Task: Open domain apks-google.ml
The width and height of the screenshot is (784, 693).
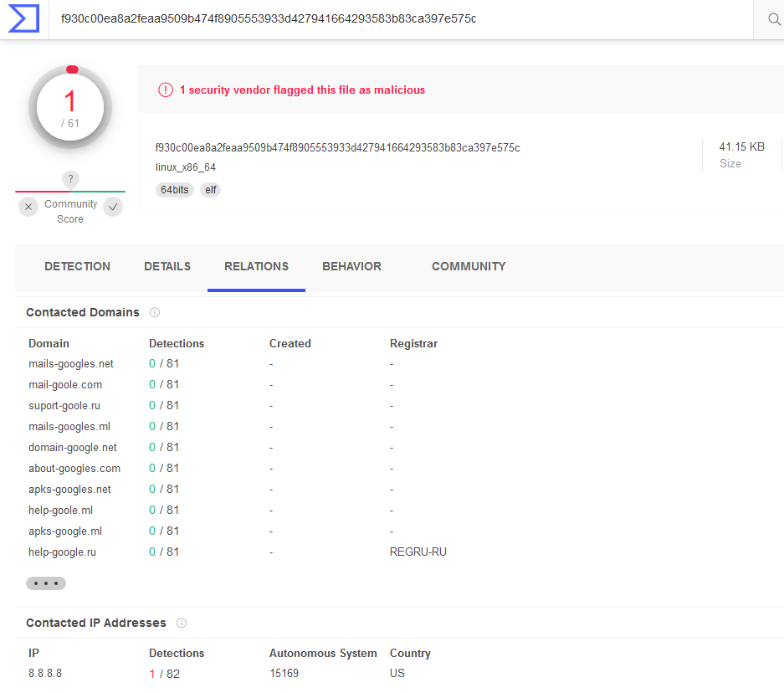Action: 65,531
